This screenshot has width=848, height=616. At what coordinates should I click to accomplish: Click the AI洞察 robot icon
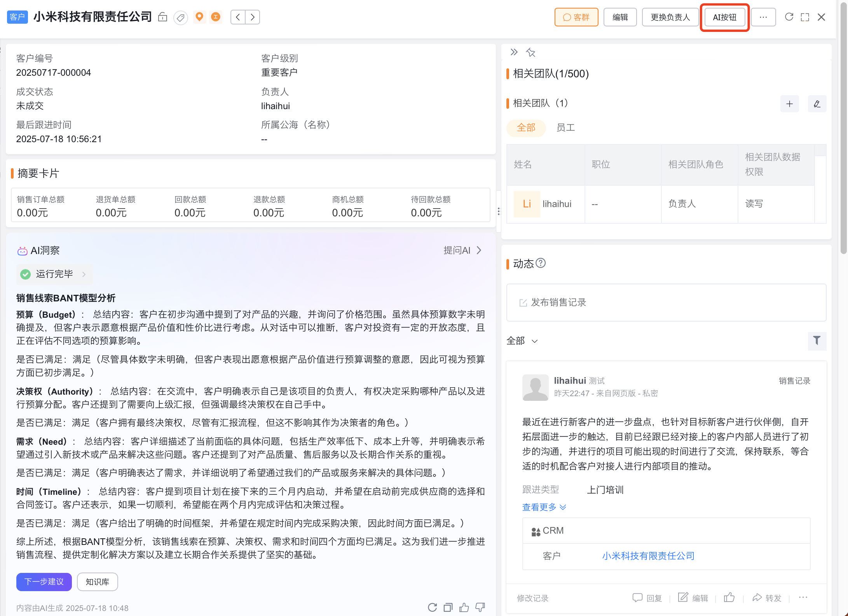coord(22,251)
